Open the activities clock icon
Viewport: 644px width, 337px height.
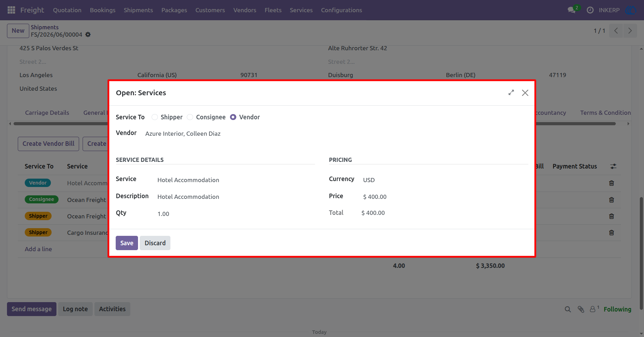(x=590, y=10)
